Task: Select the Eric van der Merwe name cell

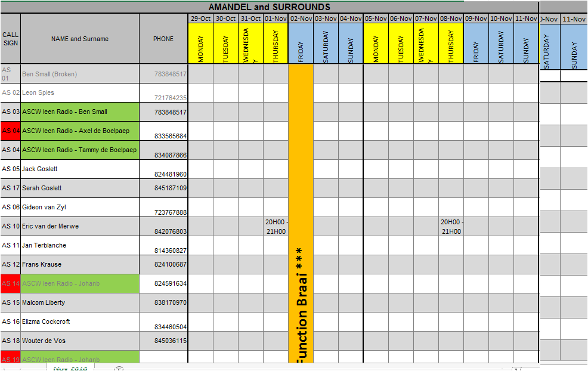Action: coord(80,227)
